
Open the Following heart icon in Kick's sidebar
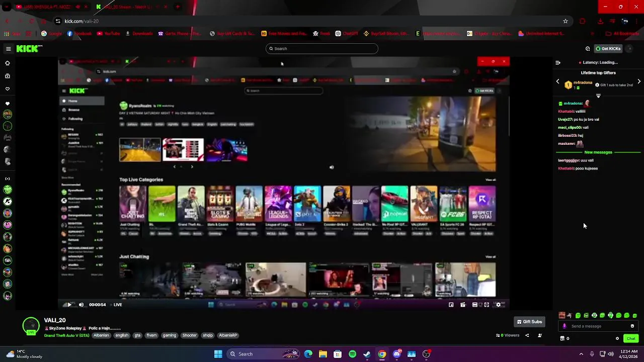(8, 89)
